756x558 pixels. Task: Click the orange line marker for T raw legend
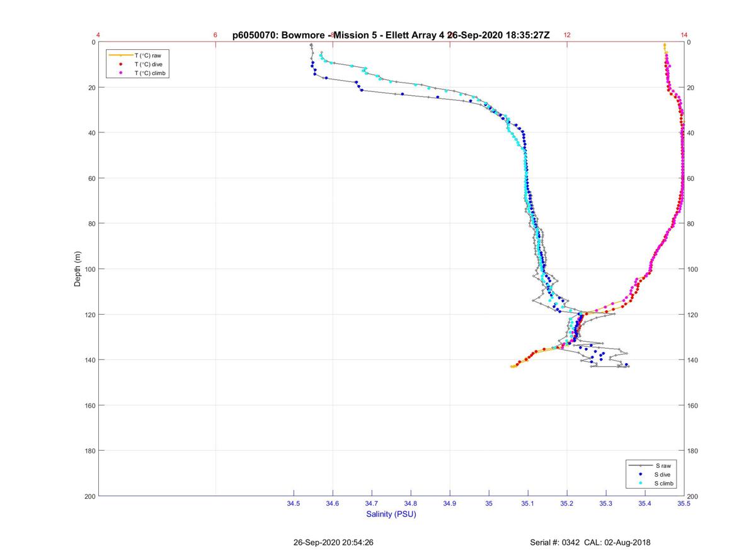[x=120, y=55]
